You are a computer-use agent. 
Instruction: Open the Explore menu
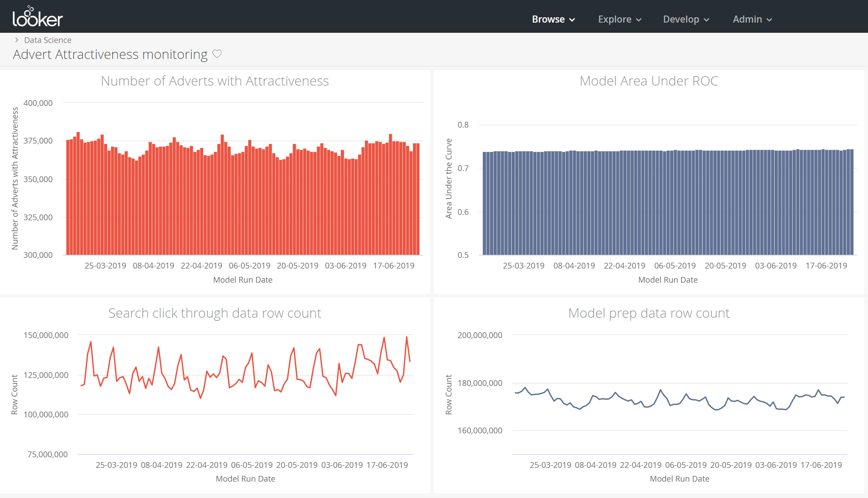(x=620, y=19)
